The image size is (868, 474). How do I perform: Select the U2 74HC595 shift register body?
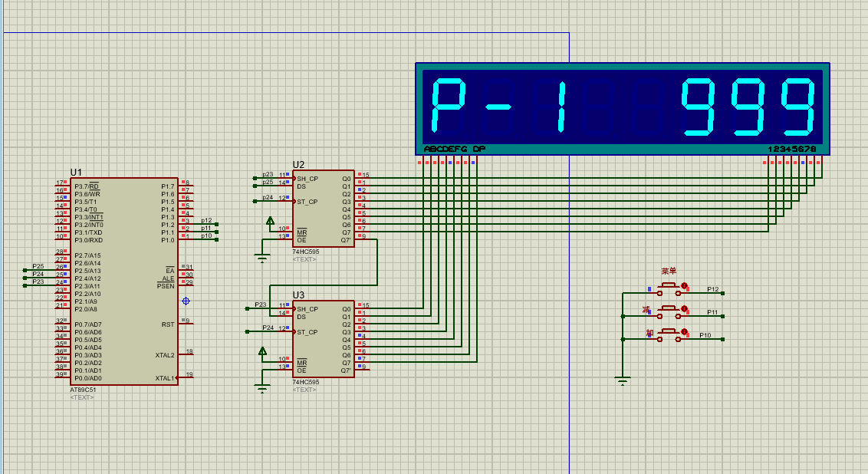[x=324, y=208]
